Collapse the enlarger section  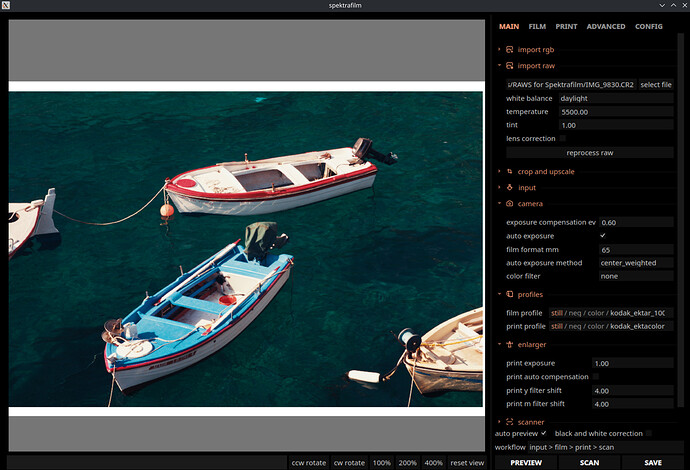click(499, 344)
